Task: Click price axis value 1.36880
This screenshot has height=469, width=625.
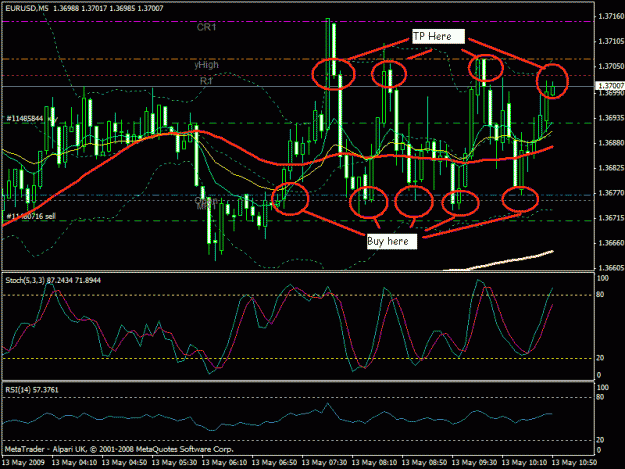Action: pyautogui.click(x=611, y=143)
